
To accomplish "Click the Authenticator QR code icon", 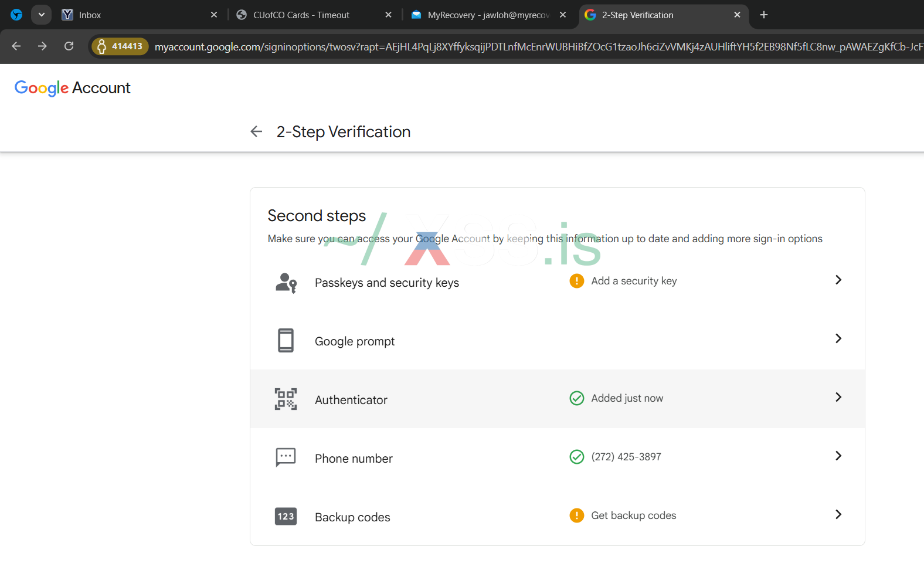I will pos(286,399).
